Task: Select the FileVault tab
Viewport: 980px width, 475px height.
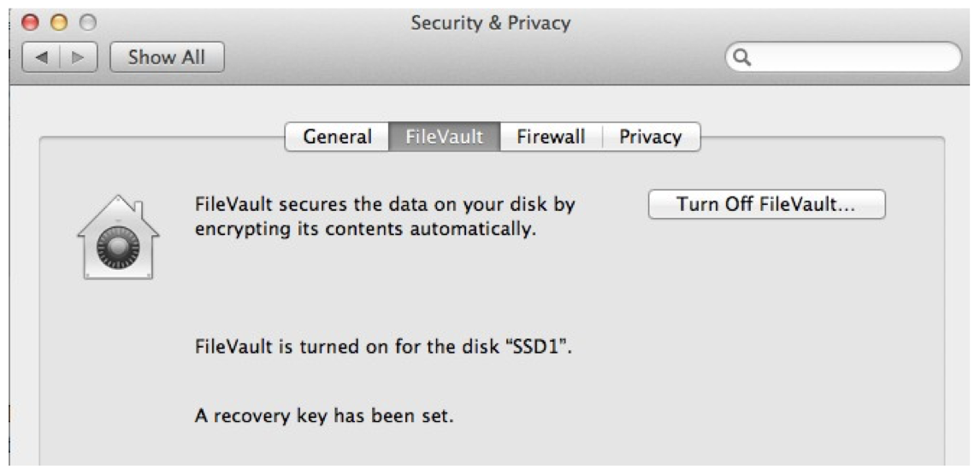Action: 445,137
